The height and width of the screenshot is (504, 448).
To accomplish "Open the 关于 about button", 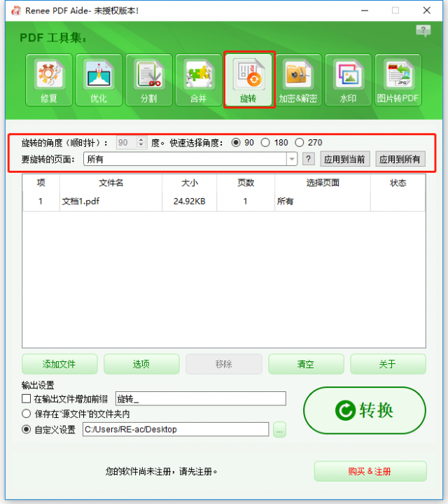I will pyautogui.click(x=388, y=364).
